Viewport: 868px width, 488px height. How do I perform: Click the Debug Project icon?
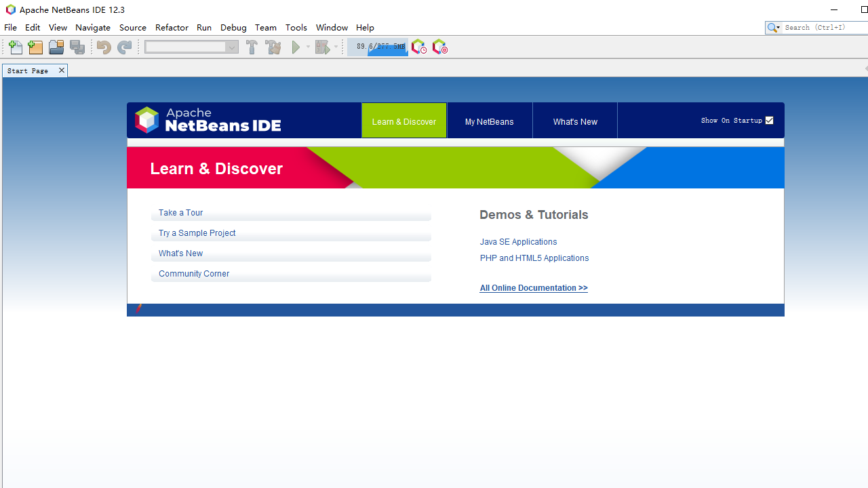click(x=323, y=47)
